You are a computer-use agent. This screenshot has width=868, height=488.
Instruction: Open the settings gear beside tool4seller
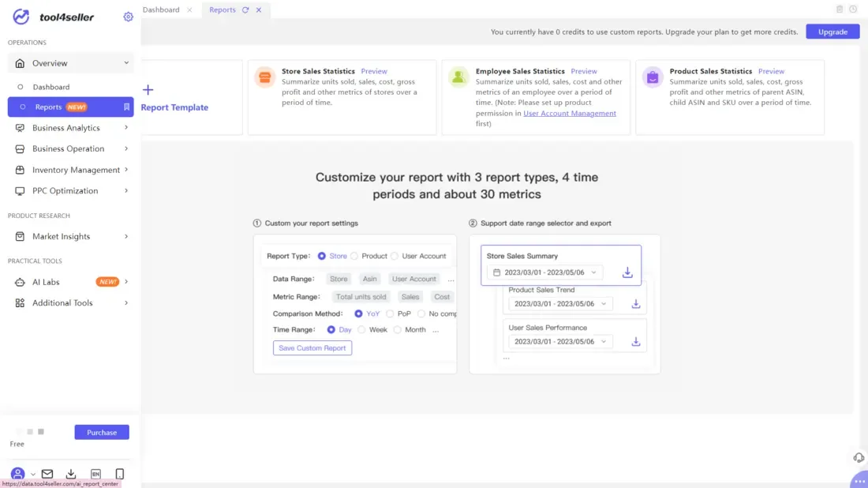click(x=128, y=17)
